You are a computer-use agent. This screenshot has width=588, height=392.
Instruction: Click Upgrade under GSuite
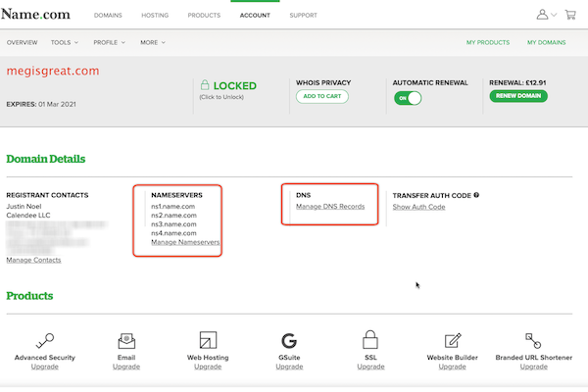tap(289, 367)
